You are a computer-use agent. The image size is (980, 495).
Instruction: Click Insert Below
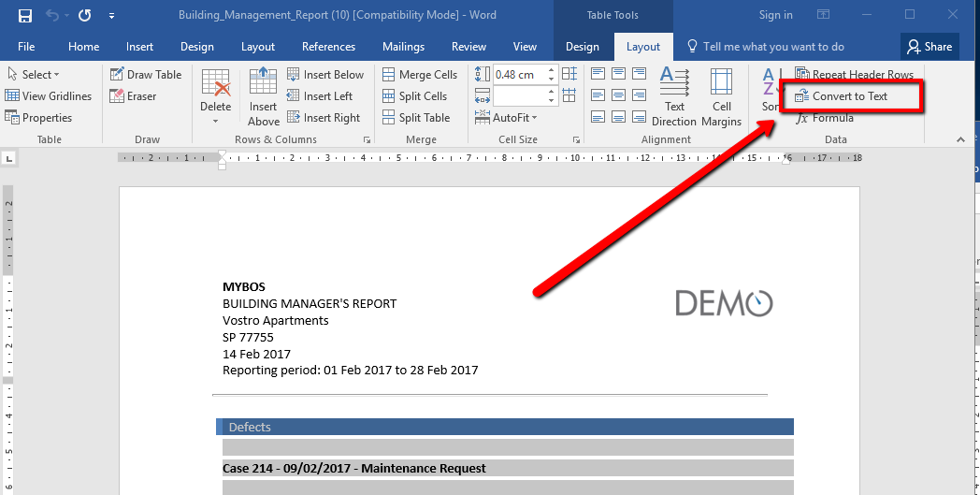325,75
